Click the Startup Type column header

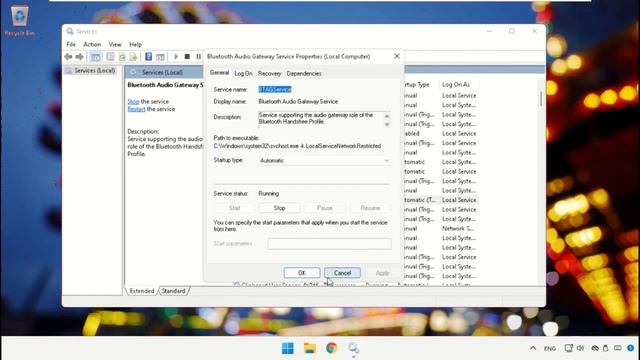tap(418, 84)
